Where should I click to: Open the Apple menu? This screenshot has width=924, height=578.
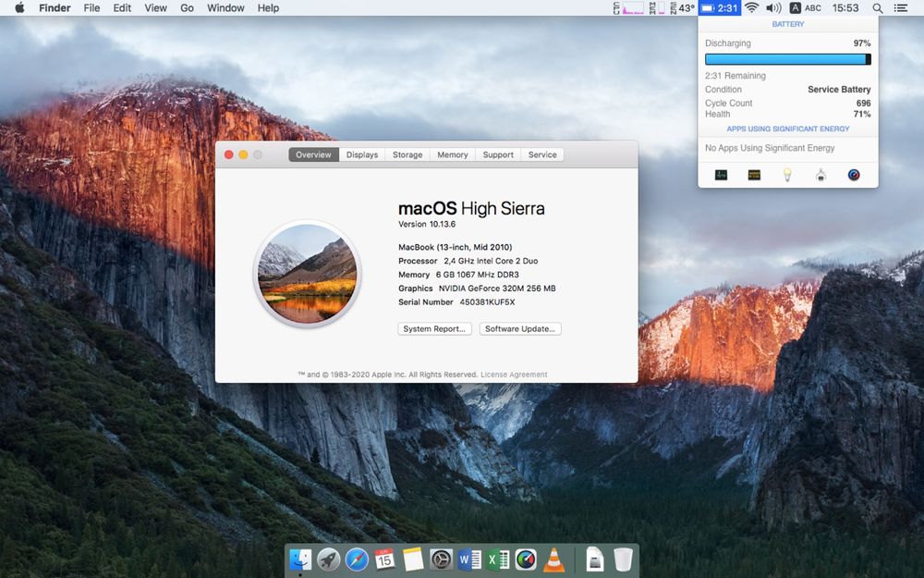coord(19,7)
